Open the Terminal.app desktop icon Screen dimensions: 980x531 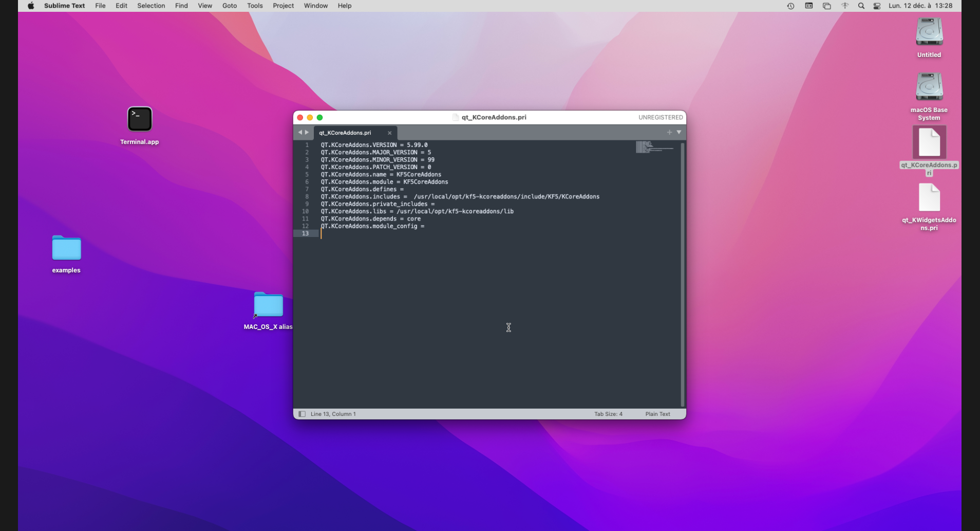[x=140, y=119]
